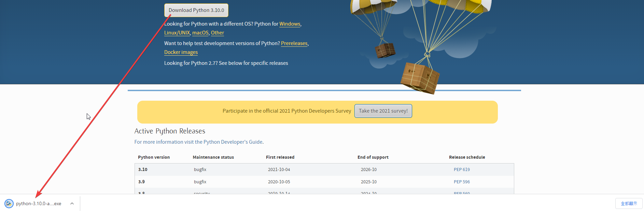
Task: Click the Take the 2021 survey! button
Action: click(x=383, y=111)
